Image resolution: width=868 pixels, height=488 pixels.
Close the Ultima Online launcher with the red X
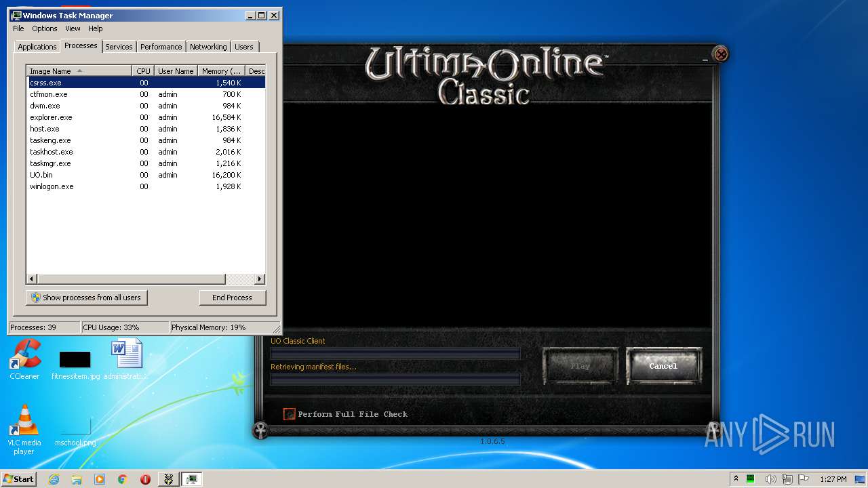click(722, 54)
